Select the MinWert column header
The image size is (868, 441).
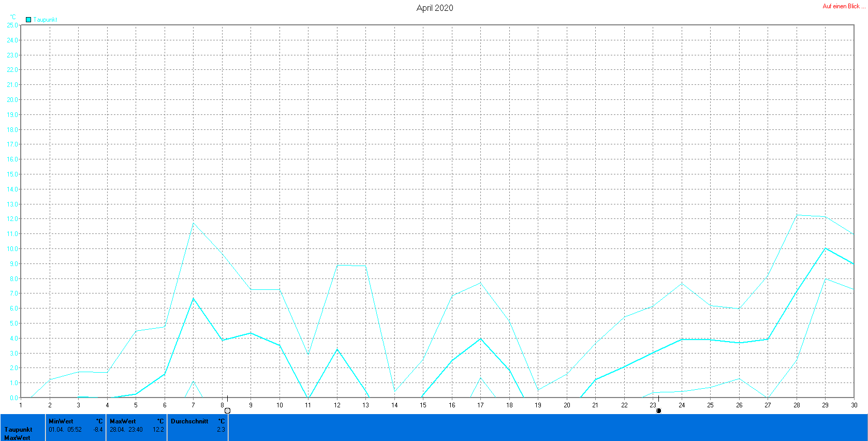coord(61,421)
